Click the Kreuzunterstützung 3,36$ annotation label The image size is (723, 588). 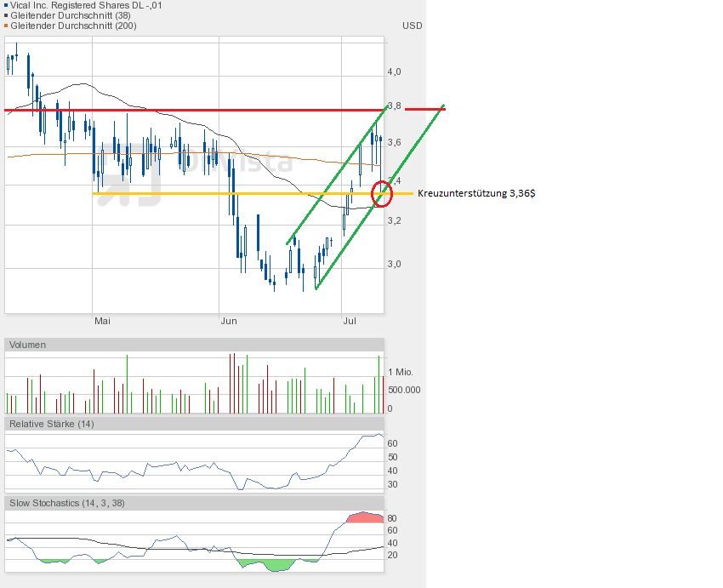pyautogui.click(x=476, y=194)
